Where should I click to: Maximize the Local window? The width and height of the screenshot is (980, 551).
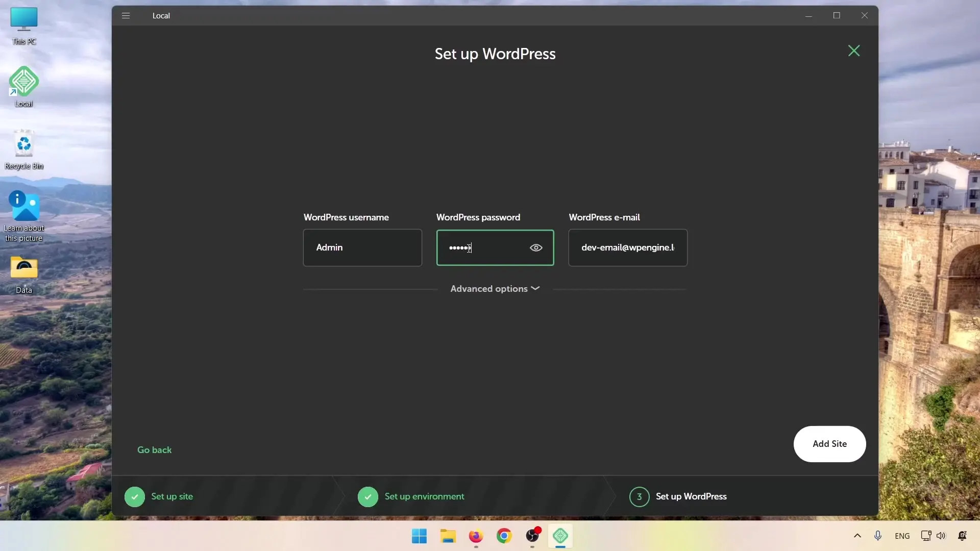click(x=837, y=15)
